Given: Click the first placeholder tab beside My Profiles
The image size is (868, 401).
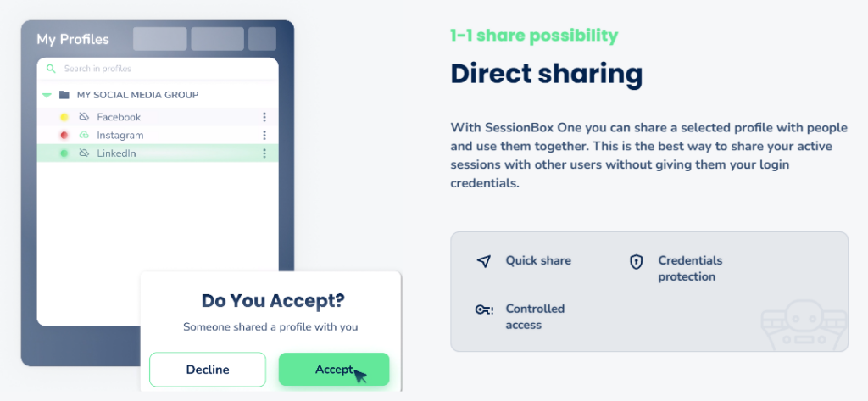Looking at the screenshot, I should coord(160,39).
